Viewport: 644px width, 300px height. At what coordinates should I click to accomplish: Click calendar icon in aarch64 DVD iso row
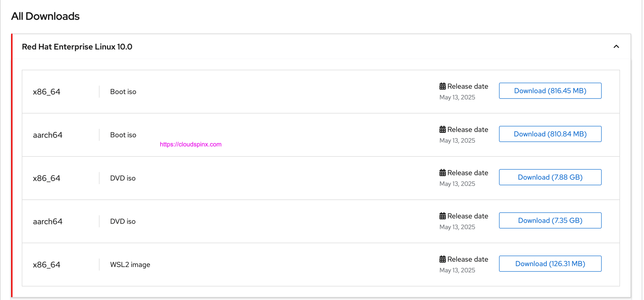(442, 216)
